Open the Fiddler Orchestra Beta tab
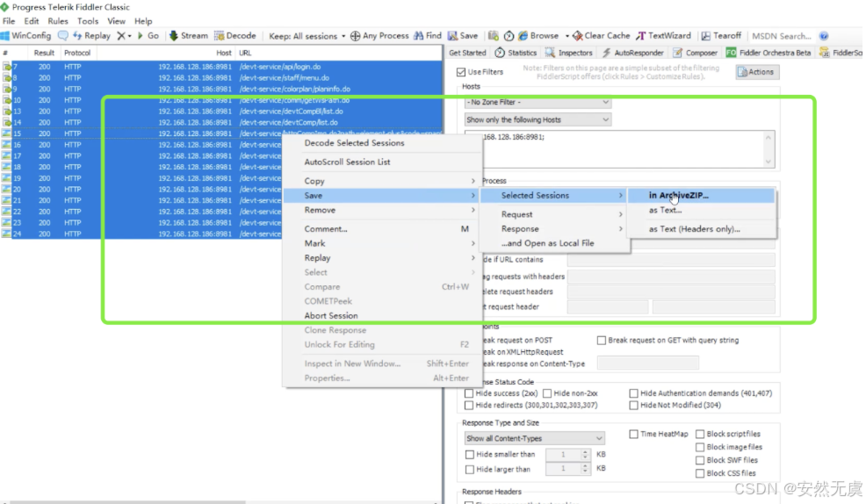866x504 pixels. [x=769, y=53]
